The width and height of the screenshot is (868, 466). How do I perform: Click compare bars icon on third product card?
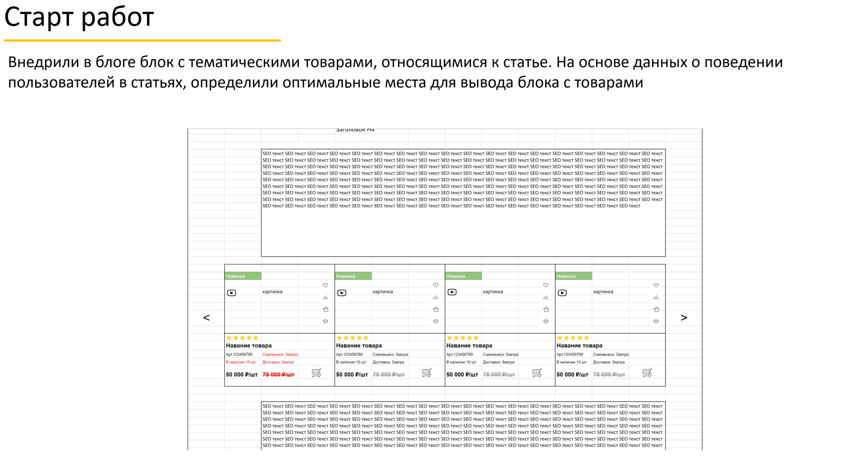pos(546,297)
